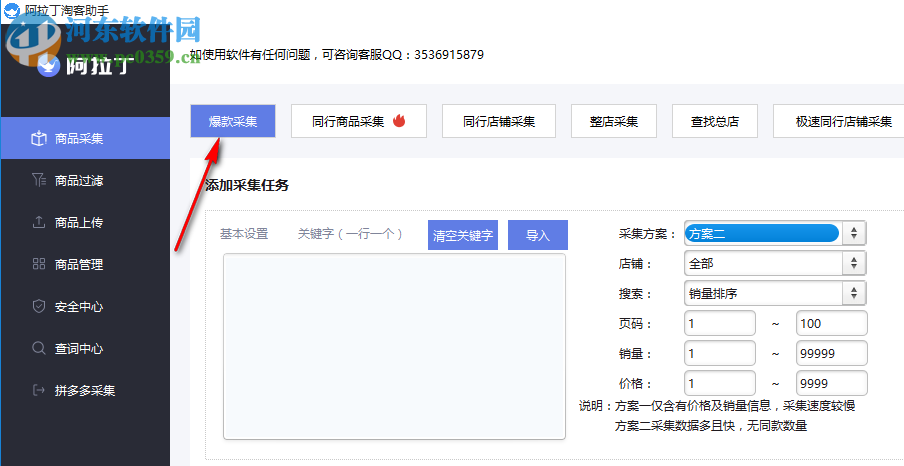The height and width of the screenshot is (466, 904).
Task: Open 查词中心 page
Action: pos(85,349)
